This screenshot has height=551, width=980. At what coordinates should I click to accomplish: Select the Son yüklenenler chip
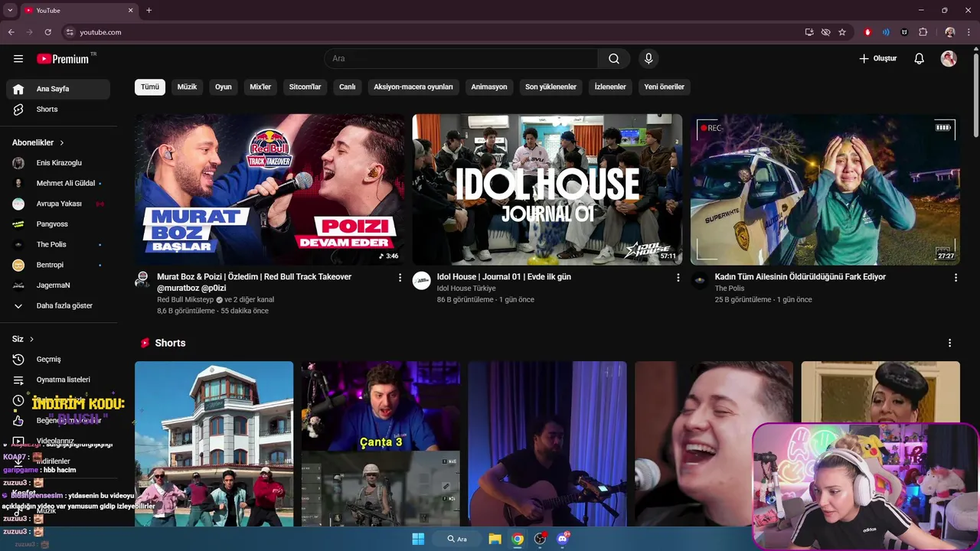point(550,86)
